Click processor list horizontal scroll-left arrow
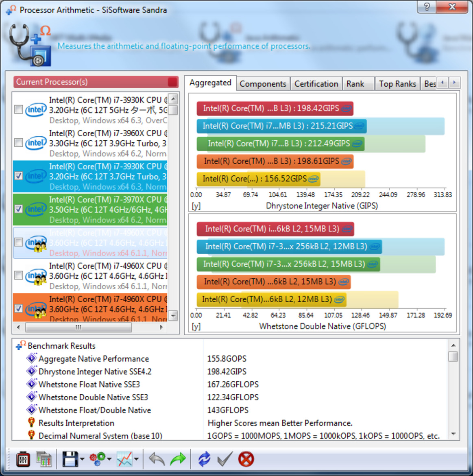 (x=19, y=327)
